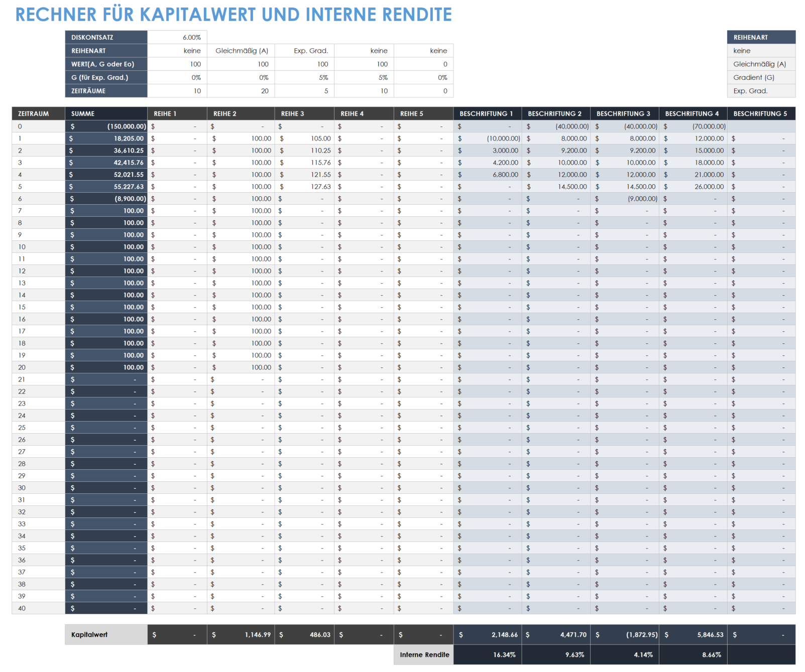The height and width of the screenshot is (672, 805).
Task: Click the BESCHRIFTUNG 5 column header
Action: click(761, 113)
